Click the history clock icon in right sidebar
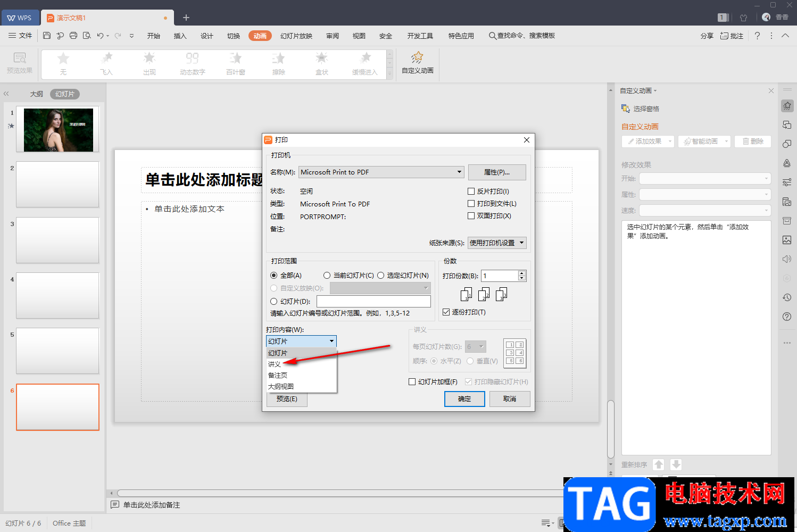This screenshot has width=797, height=532. (787, 297)
